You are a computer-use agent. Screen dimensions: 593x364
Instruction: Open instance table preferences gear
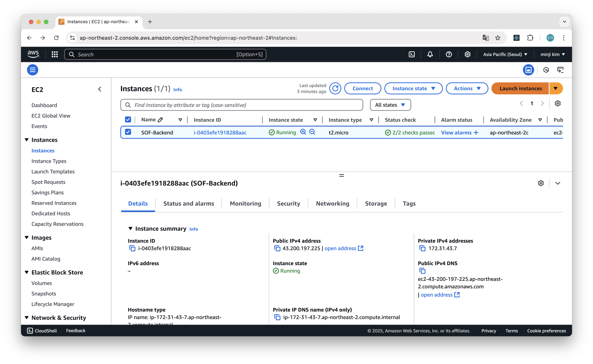[x=558, y=104]
